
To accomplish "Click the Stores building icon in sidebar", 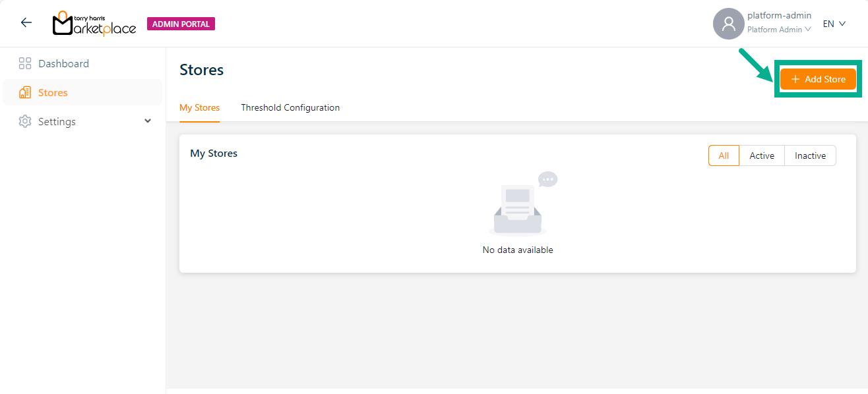I will 25,93.
